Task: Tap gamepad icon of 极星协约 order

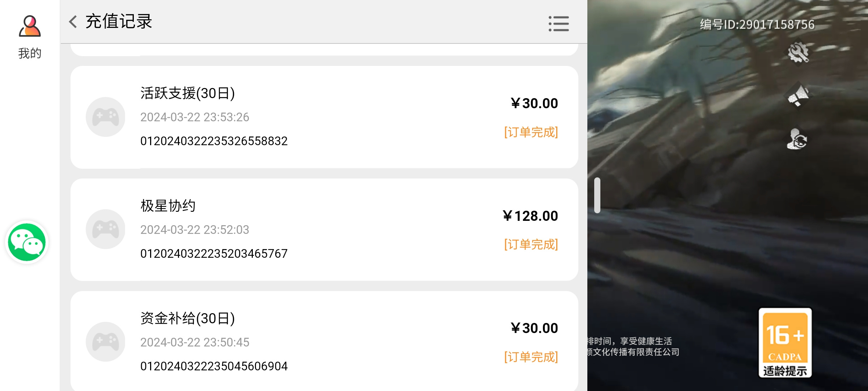Action: tap(106, 229)
